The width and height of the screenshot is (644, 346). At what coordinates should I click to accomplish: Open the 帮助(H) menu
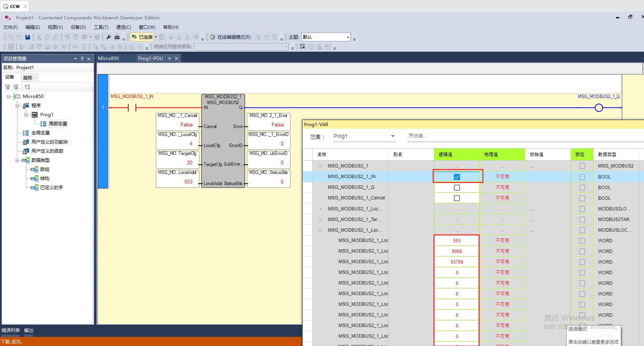coord(171,27)
